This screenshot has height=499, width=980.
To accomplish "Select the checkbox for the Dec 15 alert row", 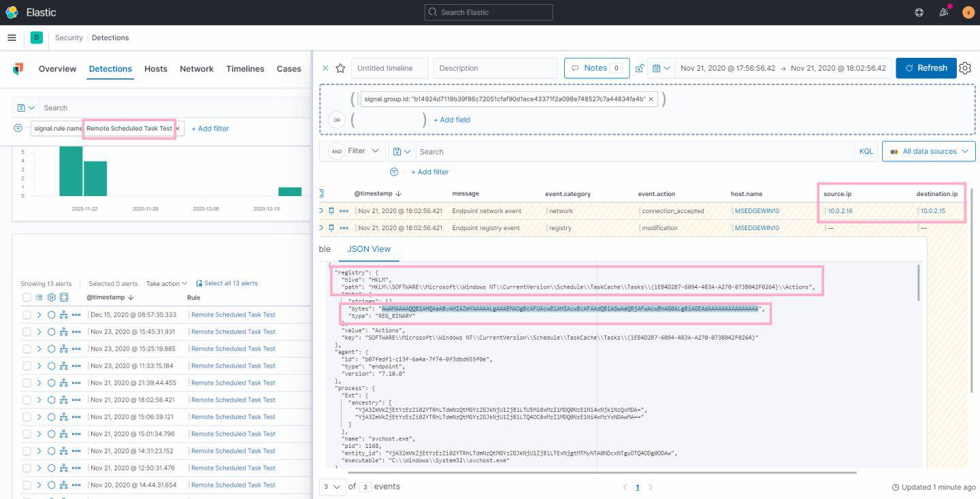I will [x=26, y=315].
